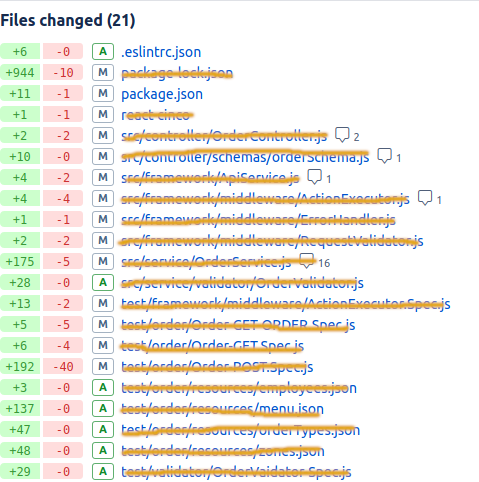Open the .eslintrc.json file link
This screenshot has height=482, width=479.
[x=161, y=52]
